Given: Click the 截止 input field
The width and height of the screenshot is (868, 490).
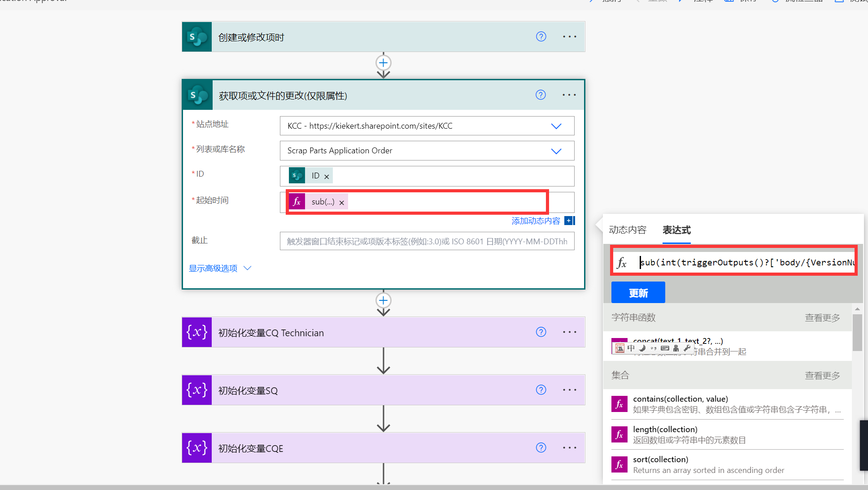Looking at the screenshot, I should [x=427, y=241].
